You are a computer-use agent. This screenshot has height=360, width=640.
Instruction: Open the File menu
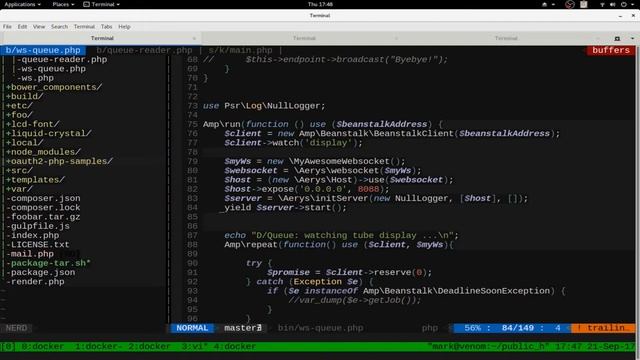[7, 27]
